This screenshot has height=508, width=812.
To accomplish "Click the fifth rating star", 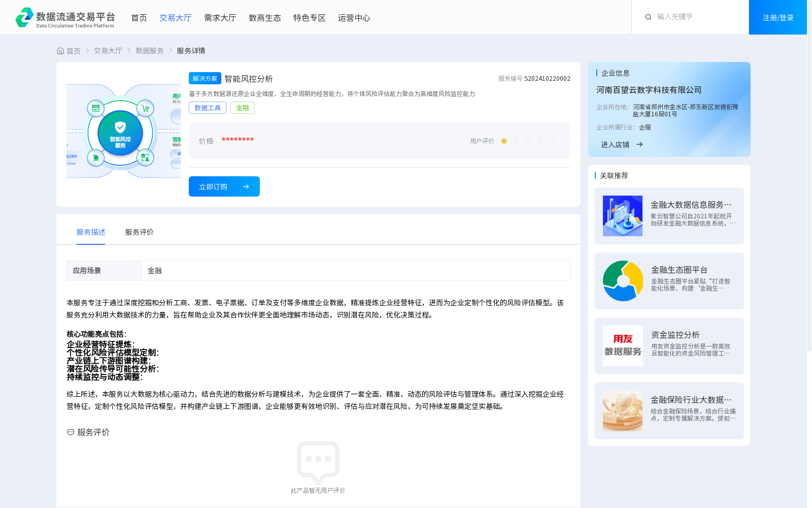I will pos(553,141).
